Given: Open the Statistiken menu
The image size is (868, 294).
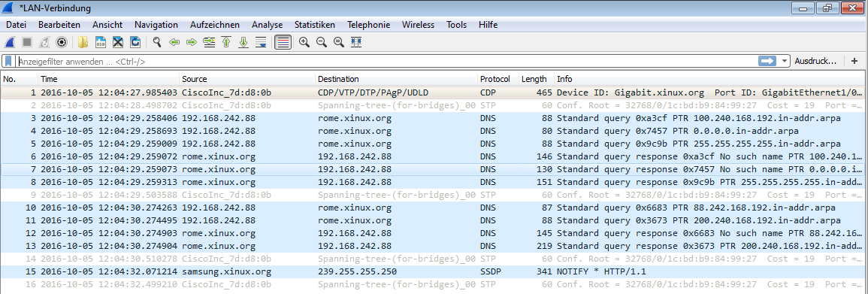Looking at the screenshot, I should (x=315, y=25).
